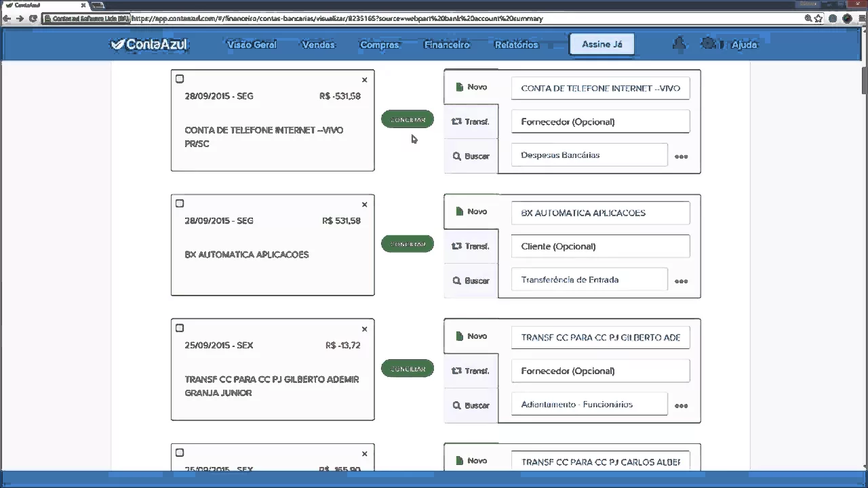Edit description field TRANSF CC PARA CC PJ GILBERTO ADE
This screenshot has height=488, width=868.
click(600, 338)
